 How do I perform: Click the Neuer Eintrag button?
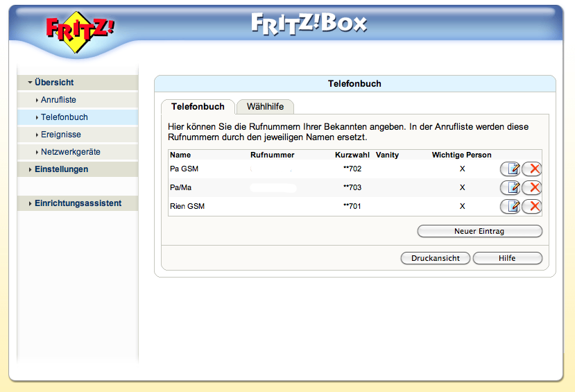click(x=480, y=232)
